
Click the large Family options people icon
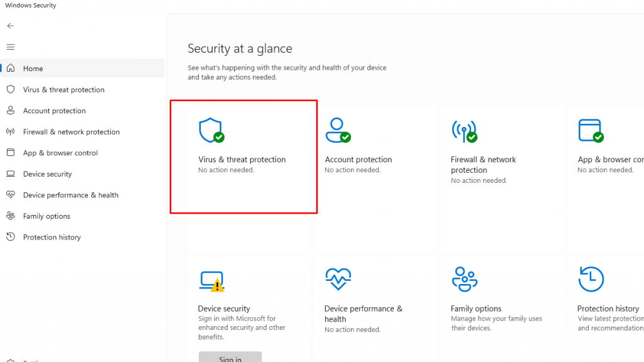(x=465, y=279)
